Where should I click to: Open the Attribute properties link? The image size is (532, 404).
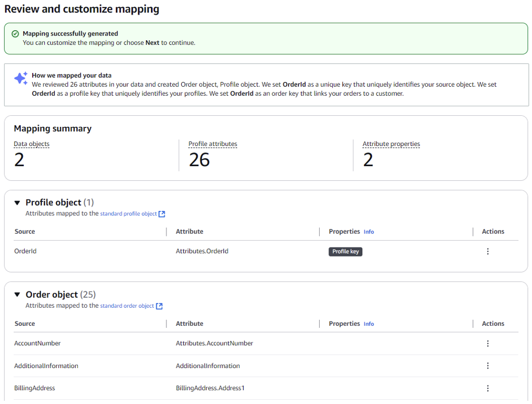(x=391, y=144)
